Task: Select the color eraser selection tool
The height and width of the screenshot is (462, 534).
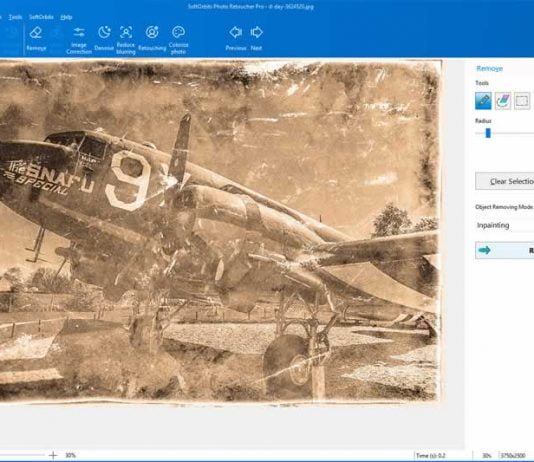Action: click(x=503, y=101)
